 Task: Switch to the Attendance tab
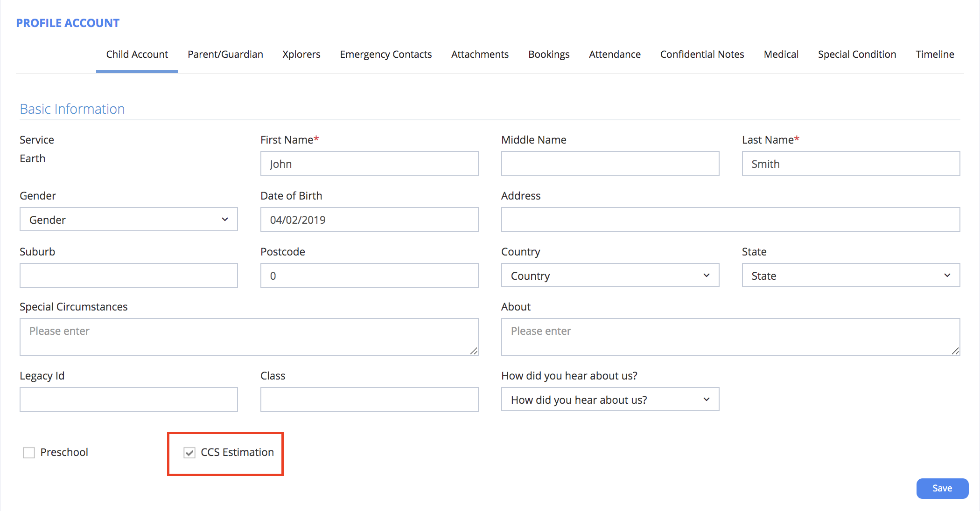point(615,55)
